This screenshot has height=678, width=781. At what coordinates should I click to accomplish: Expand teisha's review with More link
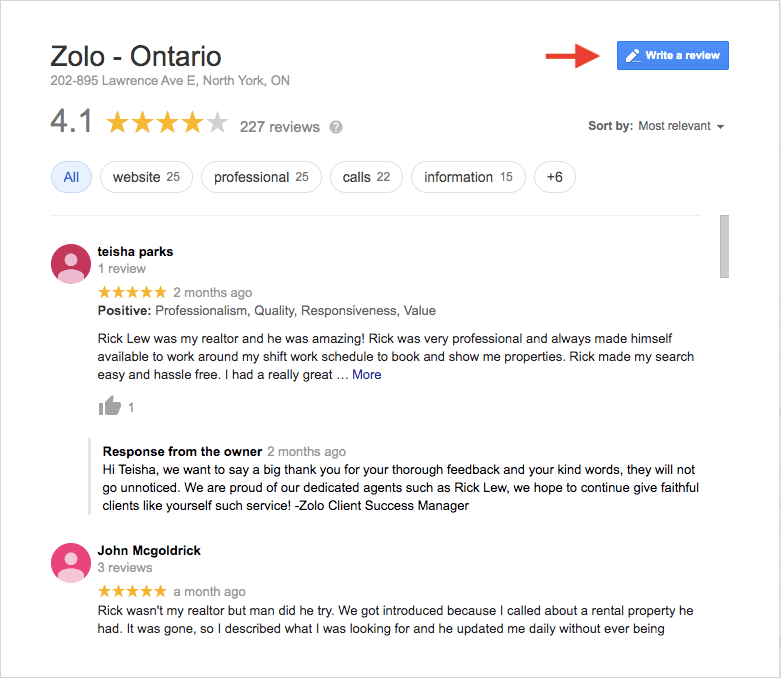366,375
